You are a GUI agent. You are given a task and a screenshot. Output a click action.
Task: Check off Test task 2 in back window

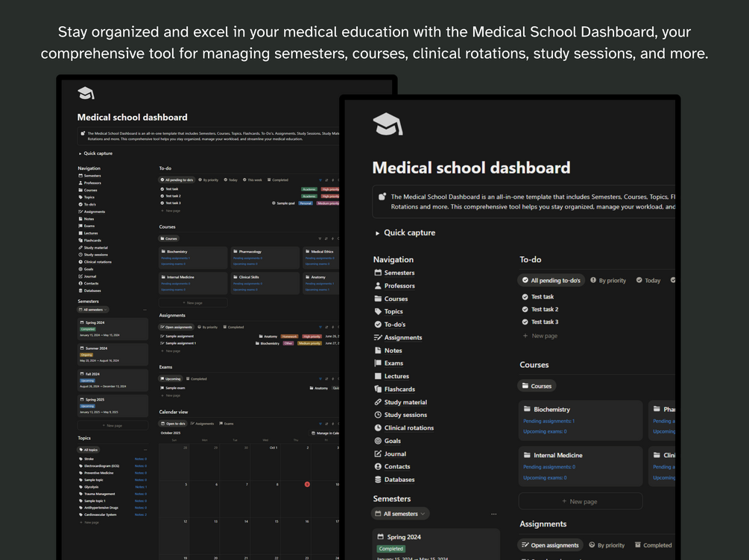162,196
